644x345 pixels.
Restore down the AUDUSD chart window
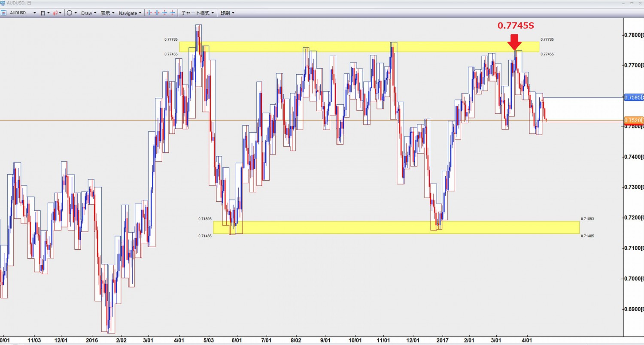click(631, 3)
